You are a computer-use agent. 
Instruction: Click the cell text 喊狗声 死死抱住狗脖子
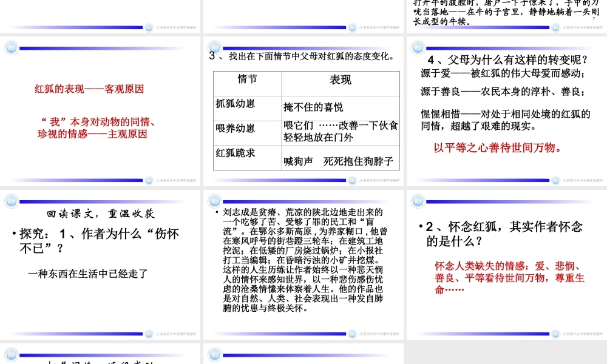[x=338, y=161]
